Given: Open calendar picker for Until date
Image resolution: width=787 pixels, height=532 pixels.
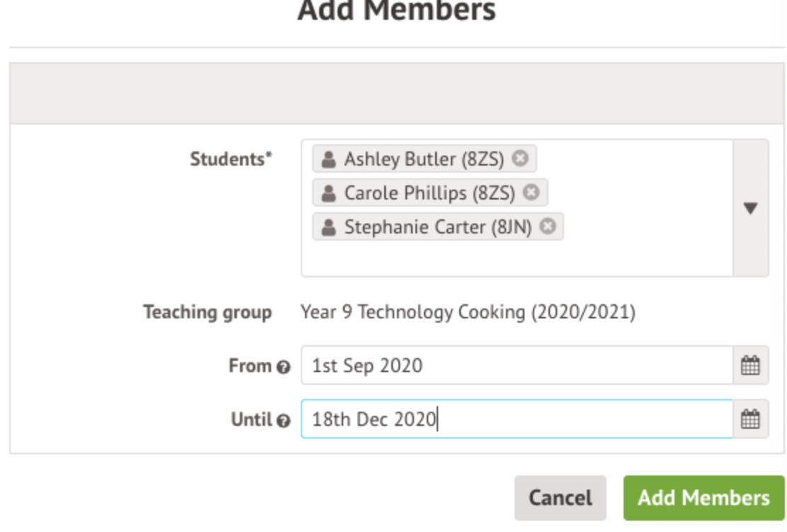Looking at the screenshot, I should point(750,420).
